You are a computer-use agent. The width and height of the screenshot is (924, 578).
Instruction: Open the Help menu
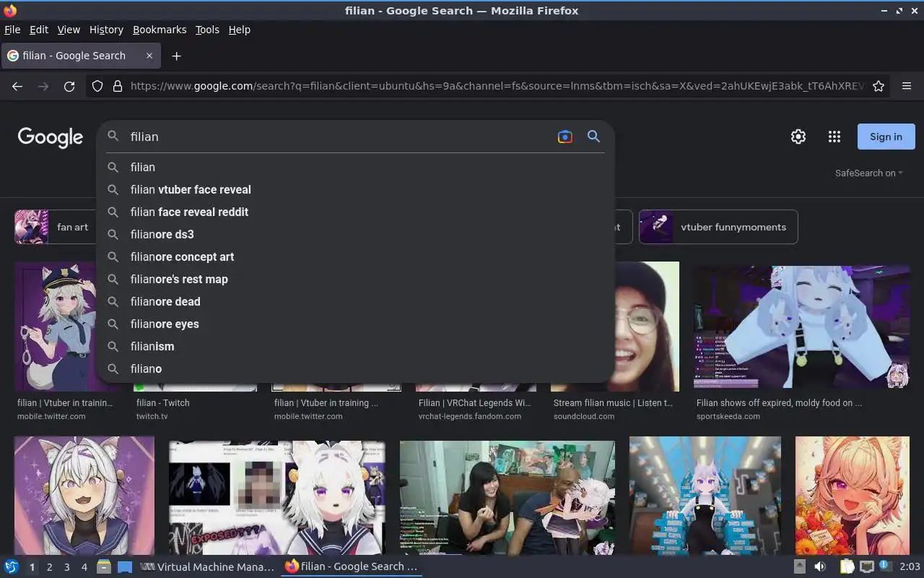point(240,30)
